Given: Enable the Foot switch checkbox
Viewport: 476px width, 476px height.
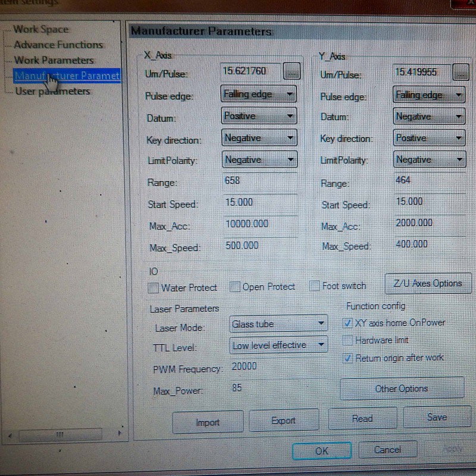Looking at the screenshot, I should pyautogui.click(x=315, y=286).
